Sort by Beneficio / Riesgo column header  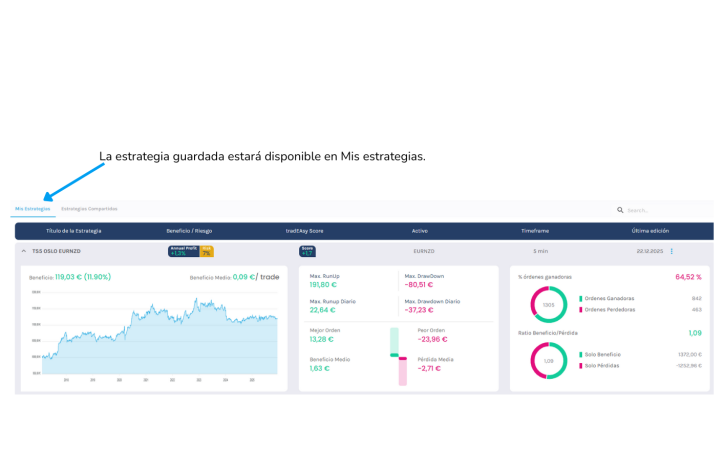point(189,231)
